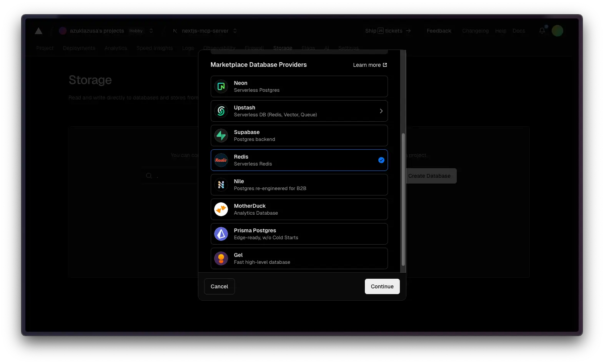This screenshot has width=604, height=364.
Task: Open the Deployments tab
Action: [79, 48]
